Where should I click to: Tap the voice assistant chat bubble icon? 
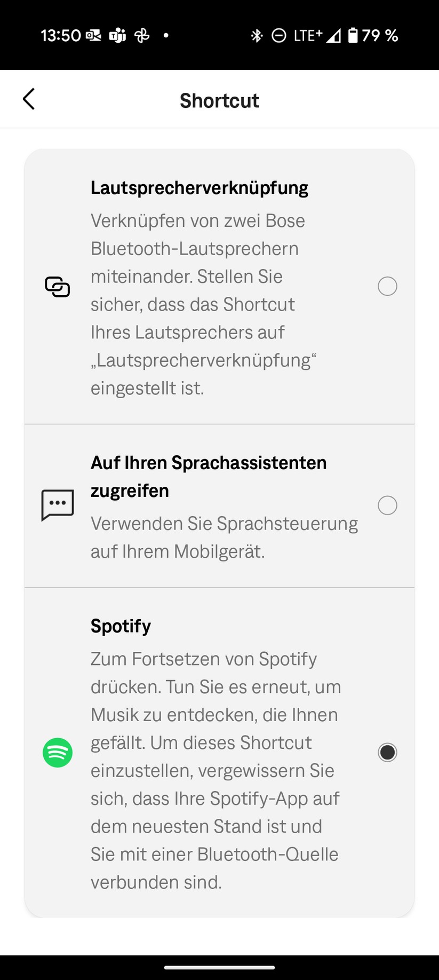click(58, 505)
